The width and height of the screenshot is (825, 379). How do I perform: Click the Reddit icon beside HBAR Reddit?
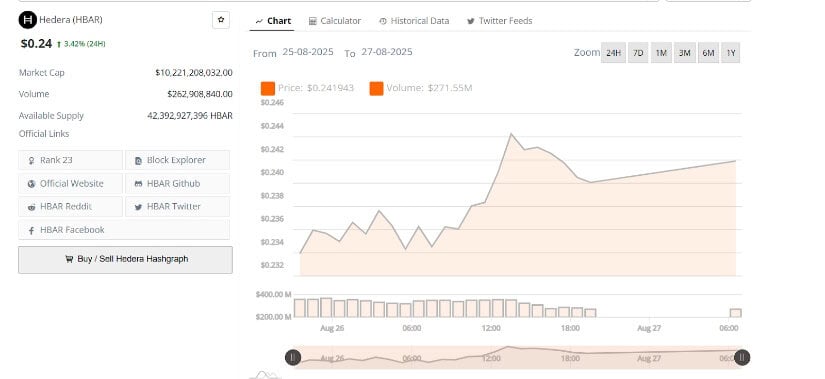[x=32, y=207]
